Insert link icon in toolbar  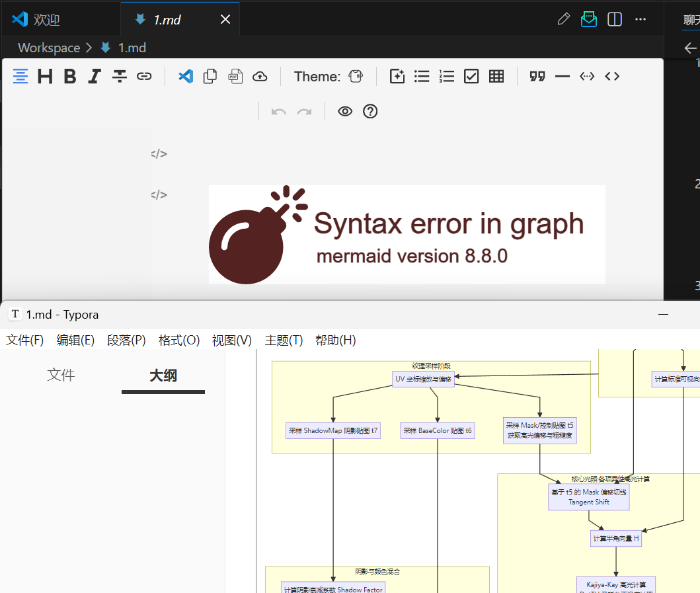144,77
